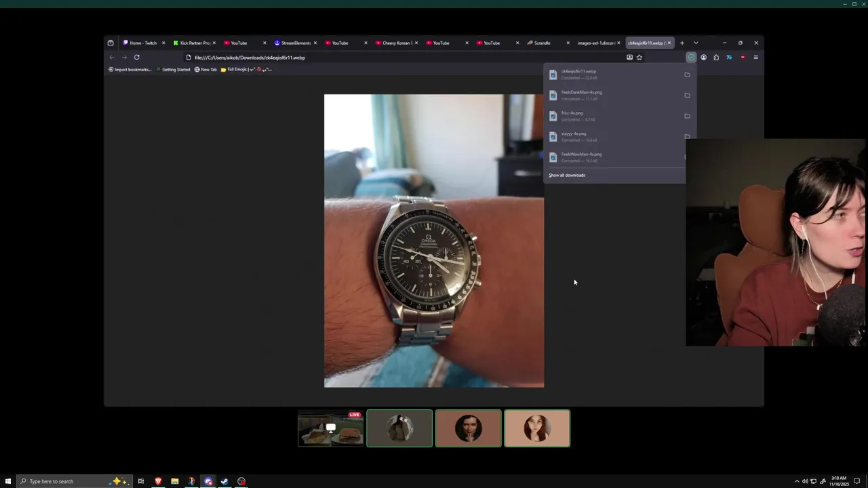The image size is (868, 488).
Task: Open downloaded file FeelsWowMan-4x.png
Action: pyautogui.click(x=614, y=157)
